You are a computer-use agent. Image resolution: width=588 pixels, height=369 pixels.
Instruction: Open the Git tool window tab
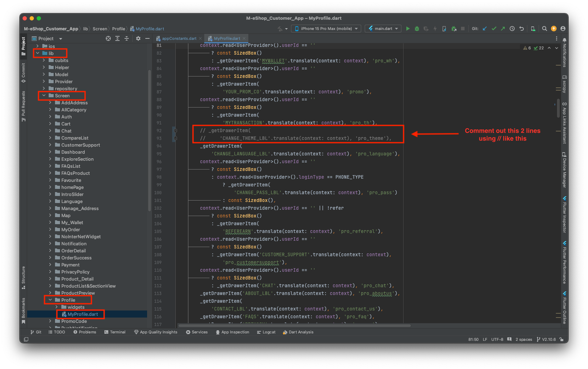coord(36,332)
